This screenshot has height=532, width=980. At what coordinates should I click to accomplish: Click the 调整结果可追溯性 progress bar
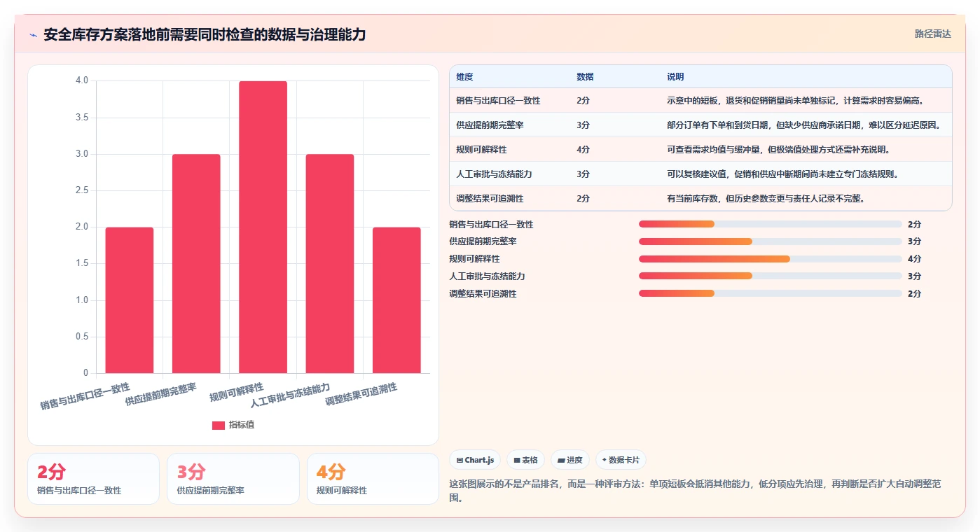click(x=770, y=293)
